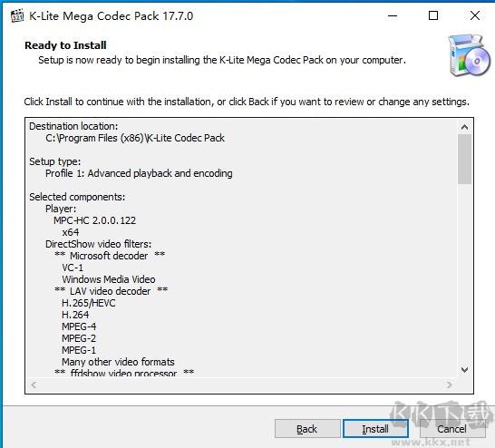This screenshot has height=448, width=495.
Task: Close the K-Lite setup window
Action: [x=475, y=15]
